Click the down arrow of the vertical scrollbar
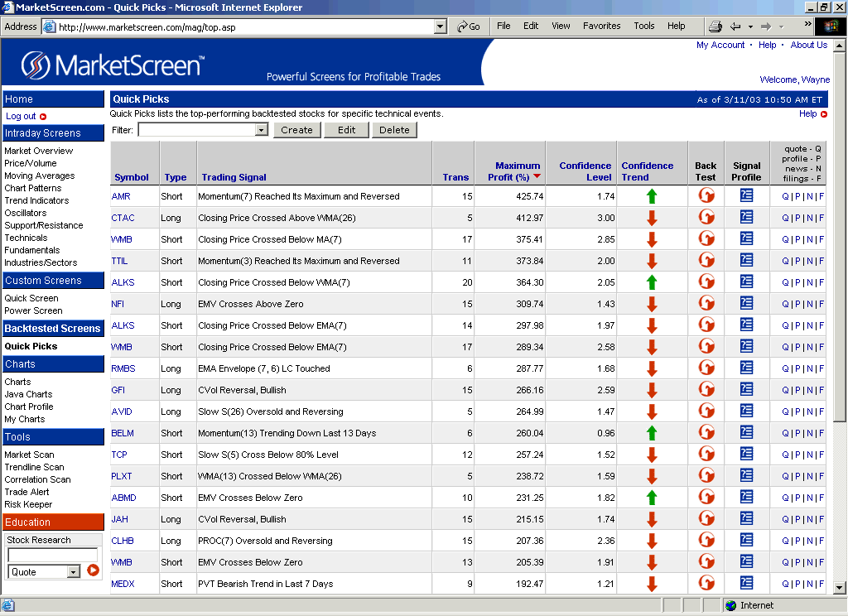848x616 pixels. click(839, 589)
